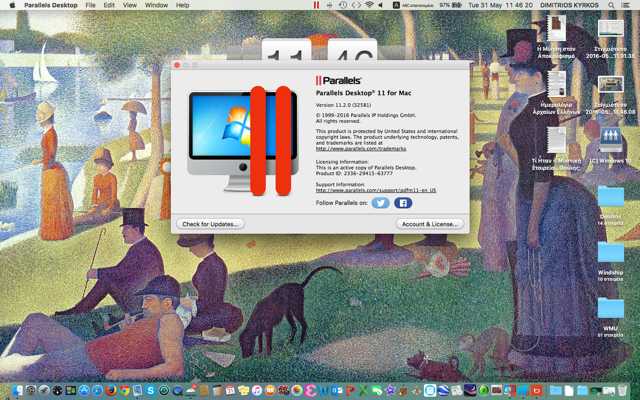Open Excel green X icon in Dock

[363, 390]
